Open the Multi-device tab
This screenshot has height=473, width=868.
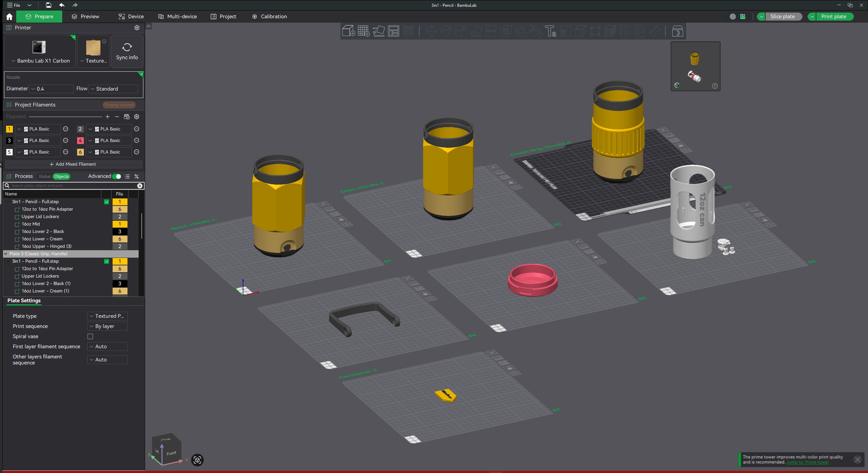click(x=178, y=17)
